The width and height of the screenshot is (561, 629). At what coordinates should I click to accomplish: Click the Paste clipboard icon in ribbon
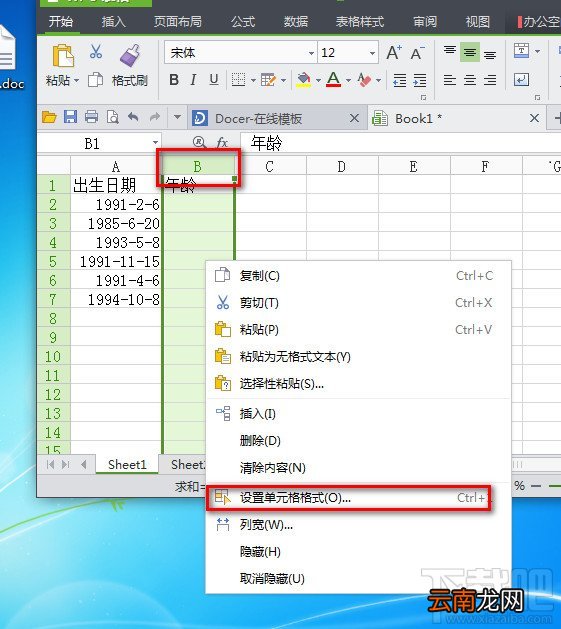coord(63,55)
